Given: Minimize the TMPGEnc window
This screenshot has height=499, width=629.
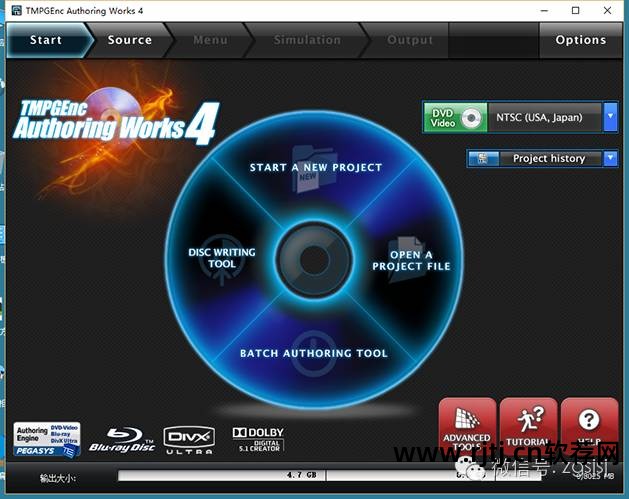Looking at the screenshot, I should [544, 10].
